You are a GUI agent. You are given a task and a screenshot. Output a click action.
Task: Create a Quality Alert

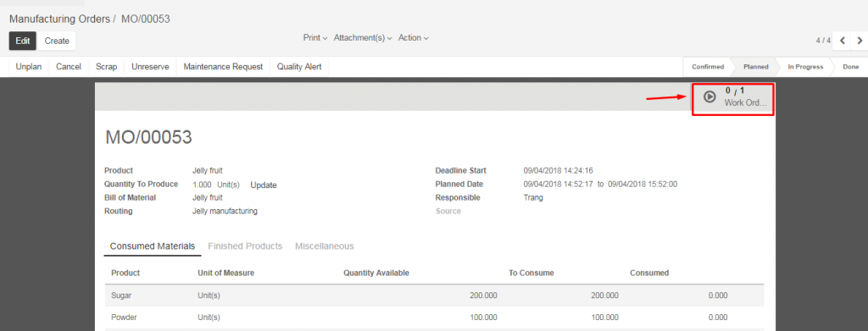tap(299, 67)
